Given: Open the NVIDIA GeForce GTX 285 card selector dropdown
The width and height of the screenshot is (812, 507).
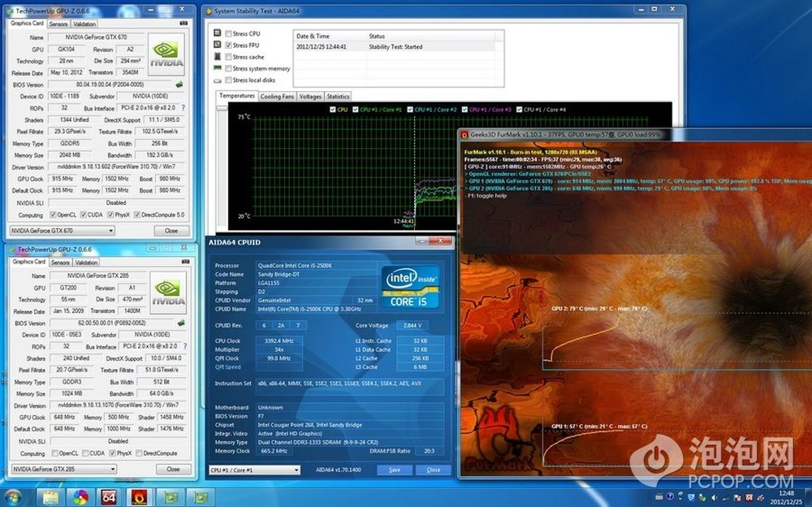Looking at the screenshot, I should (x=64, y=469).
